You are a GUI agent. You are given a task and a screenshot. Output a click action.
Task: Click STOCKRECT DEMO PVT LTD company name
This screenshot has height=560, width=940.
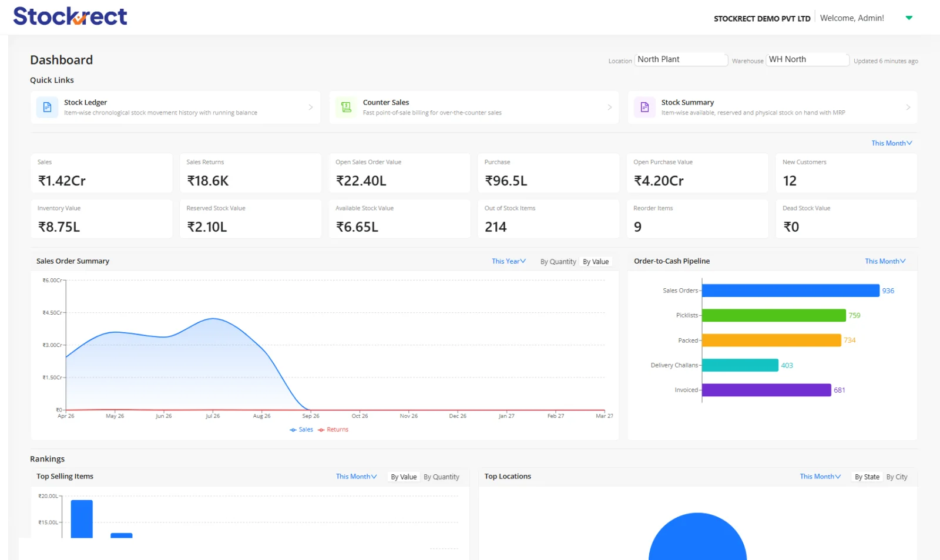click(x=762, y=19)
